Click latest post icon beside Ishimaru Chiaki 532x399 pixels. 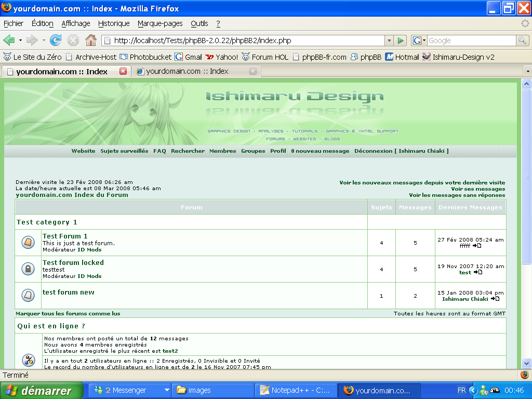tap(495, 299)
